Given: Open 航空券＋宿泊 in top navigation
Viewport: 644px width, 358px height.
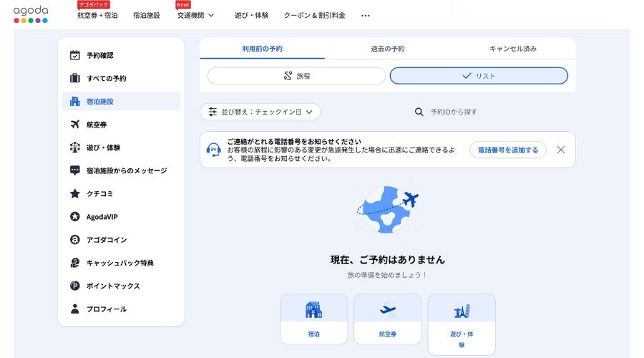Looking at the screenshot, I should (97, 15).
